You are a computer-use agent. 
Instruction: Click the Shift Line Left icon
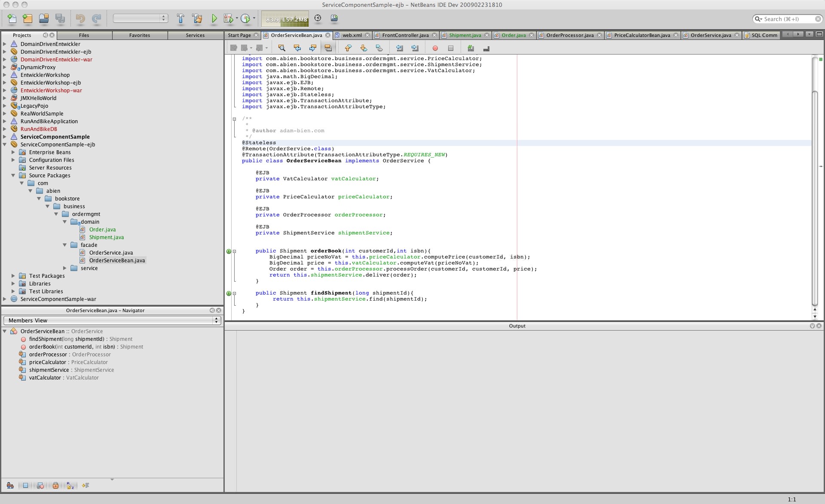tap(400, 48)
